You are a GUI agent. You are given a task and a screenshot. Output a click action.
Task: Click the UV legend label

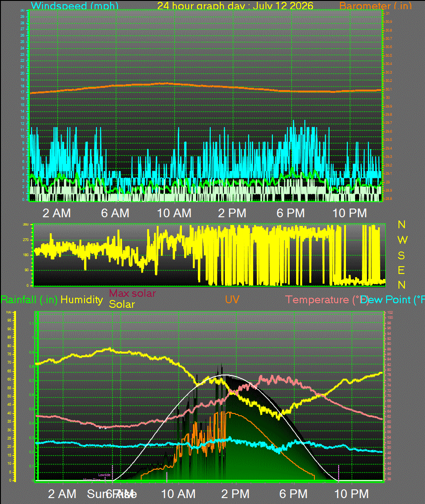coord(232,300)
